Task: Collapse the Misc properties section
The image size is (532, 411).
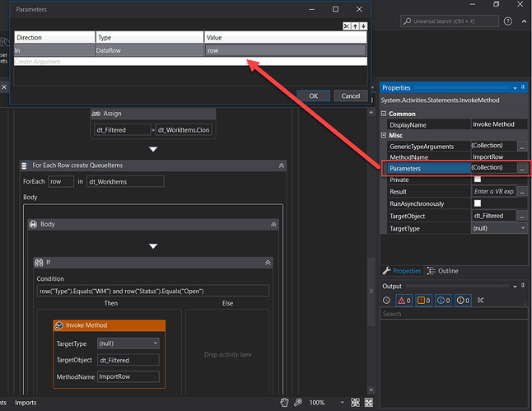Action: [384, 135]
